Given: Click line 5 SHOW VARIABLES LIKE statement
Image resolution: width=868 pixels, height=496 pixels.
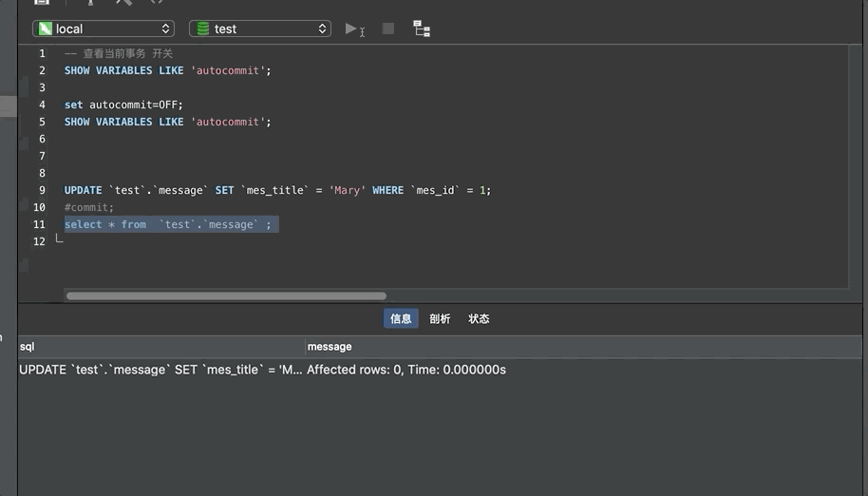Looking at the screenshot, I should click(168, 122).
